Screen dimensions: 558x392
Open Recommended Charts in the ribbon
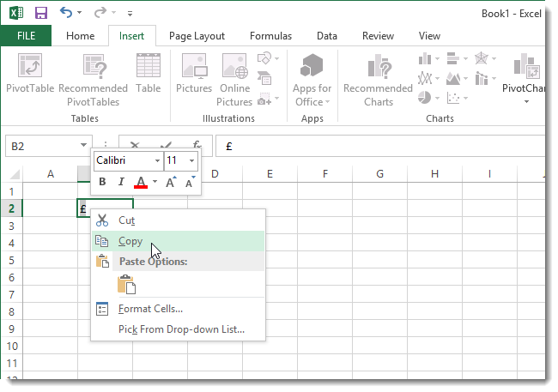[x=378, y=80]
